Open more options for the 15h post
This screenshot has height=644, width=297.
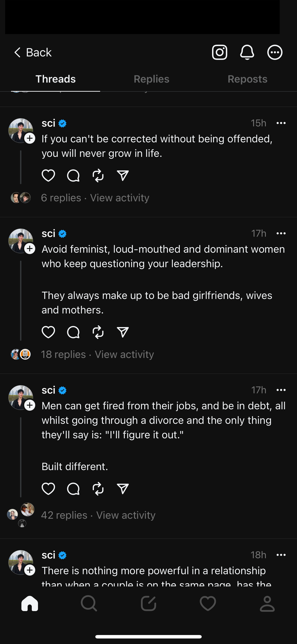click(281, 123)
